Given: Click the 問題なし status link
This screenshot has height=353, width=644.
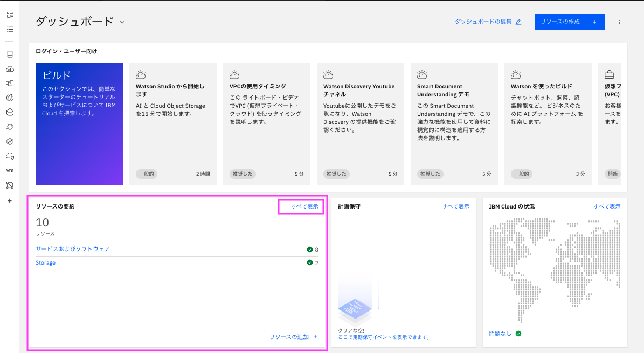Looking at the screenshot, I should pos(500,334).
